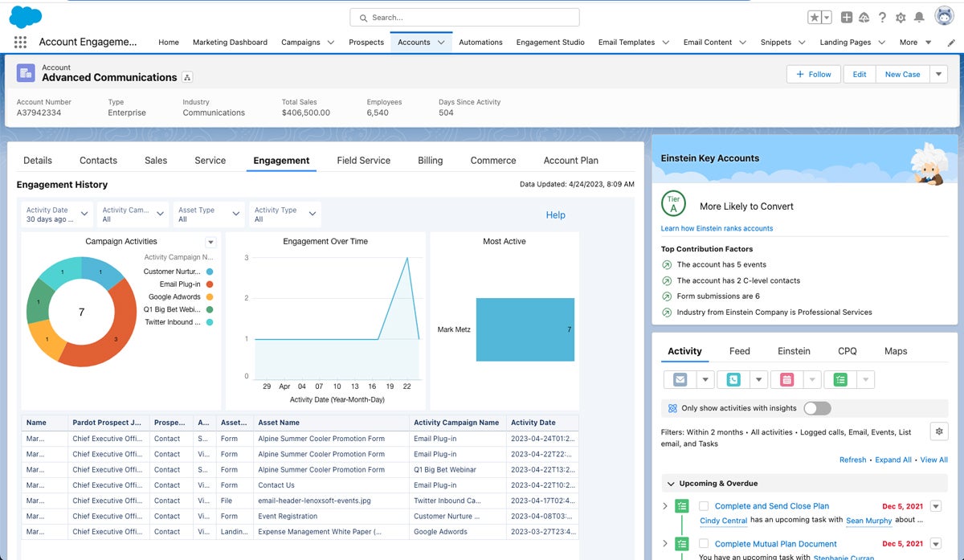Check the Complete Mutual Plan Document task checkbox

[704, 544]
